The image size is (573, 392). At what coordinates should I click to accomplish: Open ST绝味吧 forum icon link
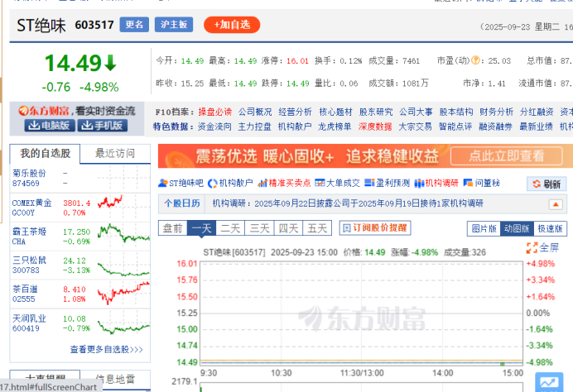pos(181,184)
